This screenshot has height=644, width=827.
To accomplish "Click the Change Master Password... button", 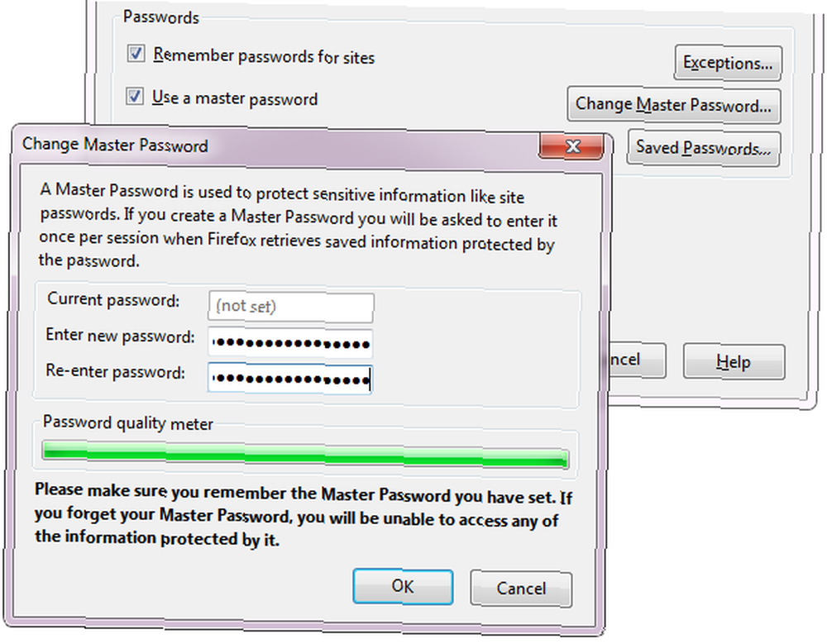I will click(673, 105).
